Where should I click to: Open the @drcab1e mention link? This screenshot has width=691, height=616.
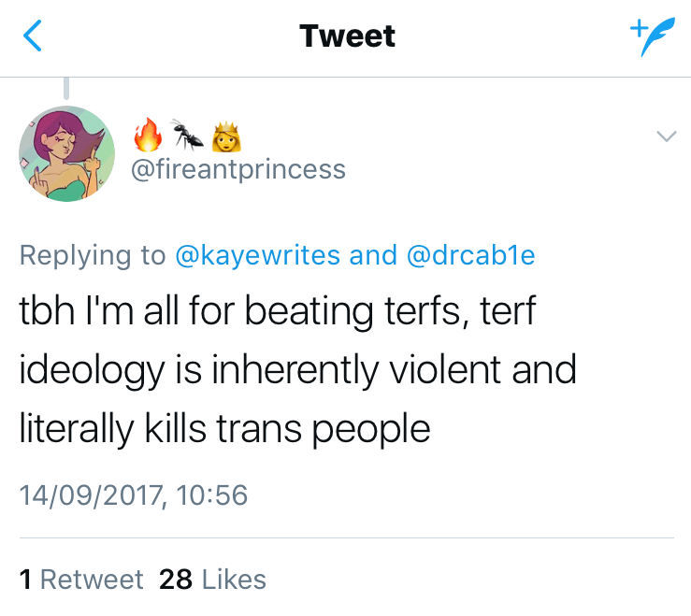pyautogui.click(x=470, y=255)
